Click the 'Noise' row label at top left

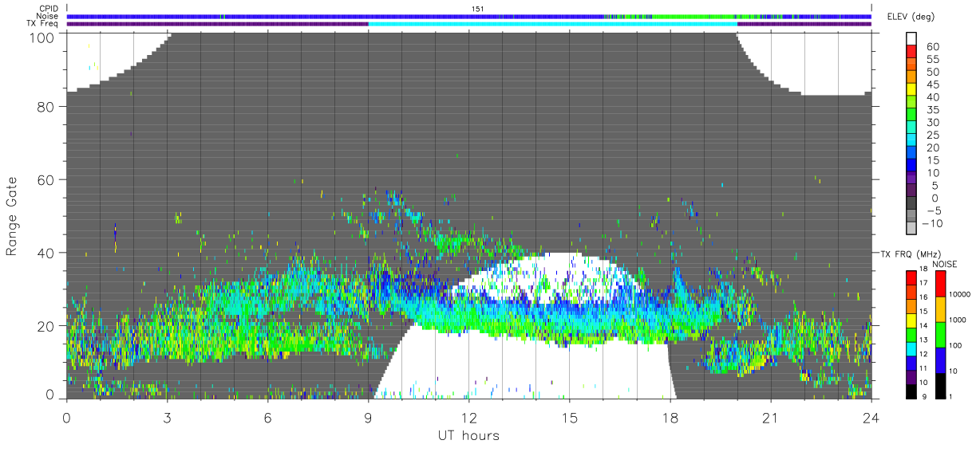pyautogui.click(x=48, y=16)
